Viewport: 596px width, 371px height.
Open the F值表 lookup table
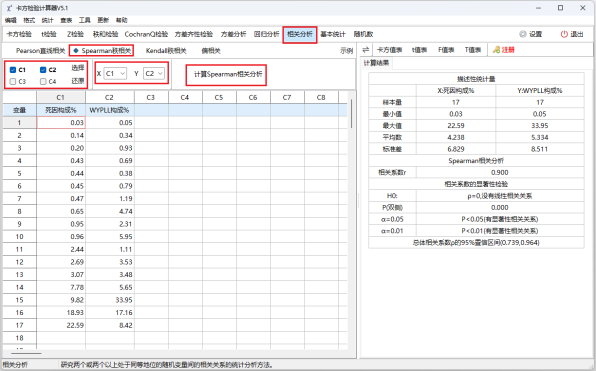(446, 50)
